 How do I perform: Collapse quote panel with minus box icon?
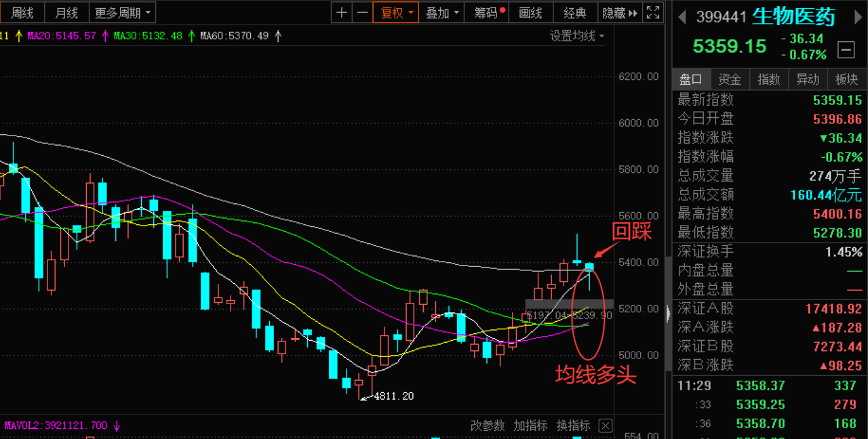point(846,49)
